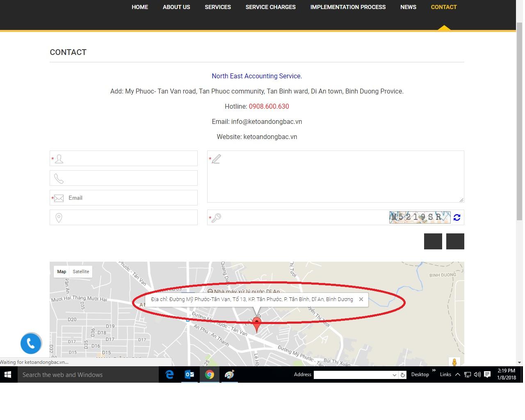Image resolution: width=525 pixels, height=420 pixels.
Task: Open the HOME menu item
Action: click(x=139, y=7)
